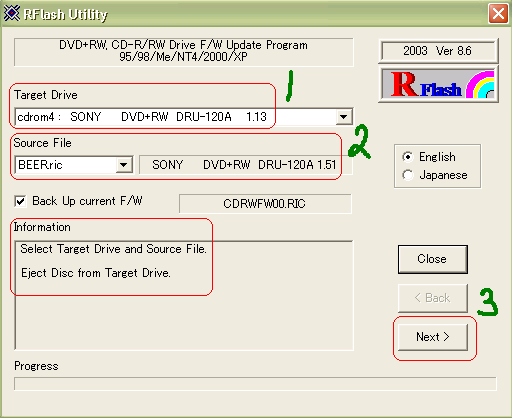Viewport: 512px width, 418px height.
Task: Click the RFlash Utility title bar text
Action: (66, 14)
